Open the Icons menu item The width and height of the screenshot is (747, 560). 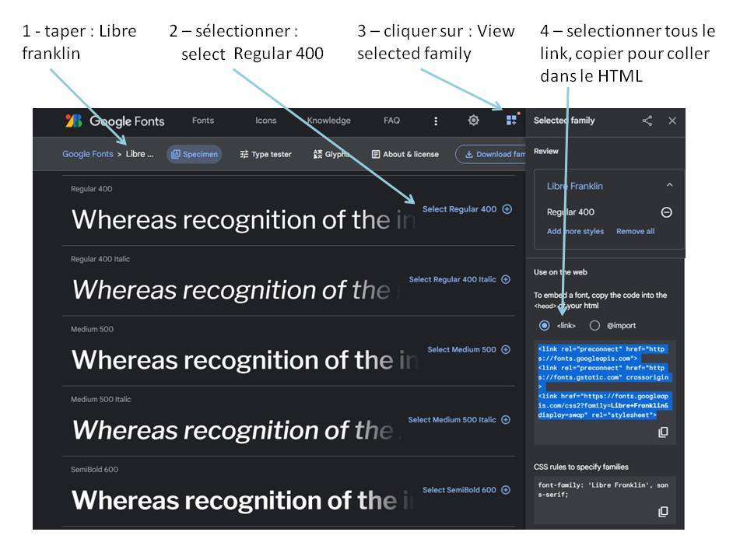tap(266, 121)
